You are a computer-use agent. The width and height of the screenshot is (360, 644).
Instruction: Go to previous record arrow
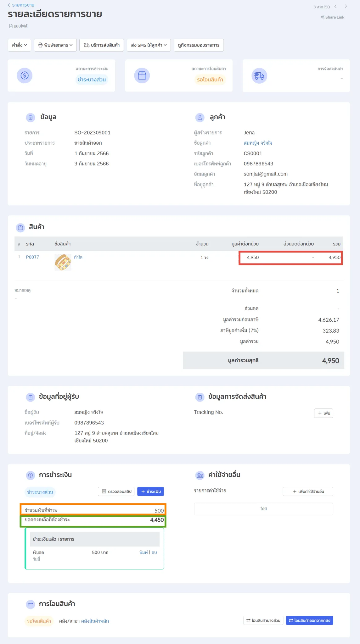pyautogui.click(x=335, y=7)
